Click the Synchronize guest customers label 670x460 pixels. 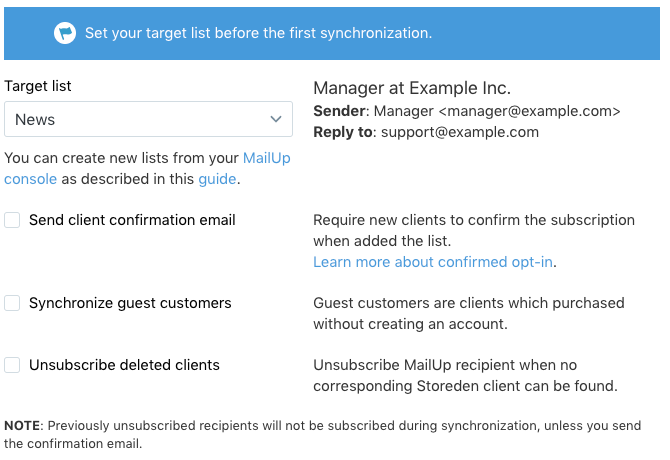pyautogui.click(x=130, y=303)
